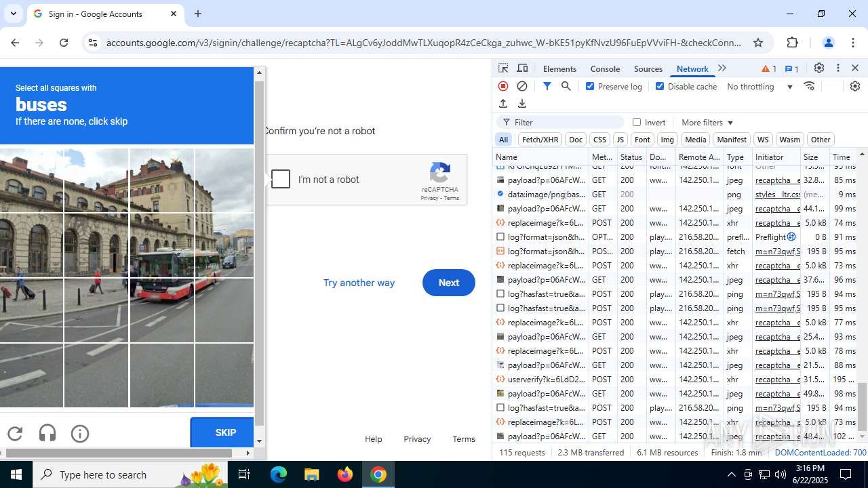Open Chrome tab search dropdown
Screen dimensions: 868x488
tap(14, 14)
